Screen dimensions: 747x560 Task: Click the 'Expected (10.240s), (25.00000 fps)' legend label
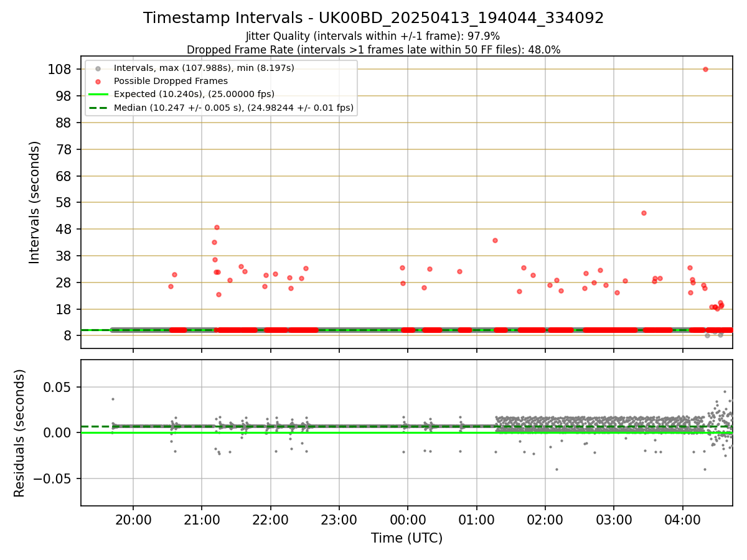tap(194, 94)
